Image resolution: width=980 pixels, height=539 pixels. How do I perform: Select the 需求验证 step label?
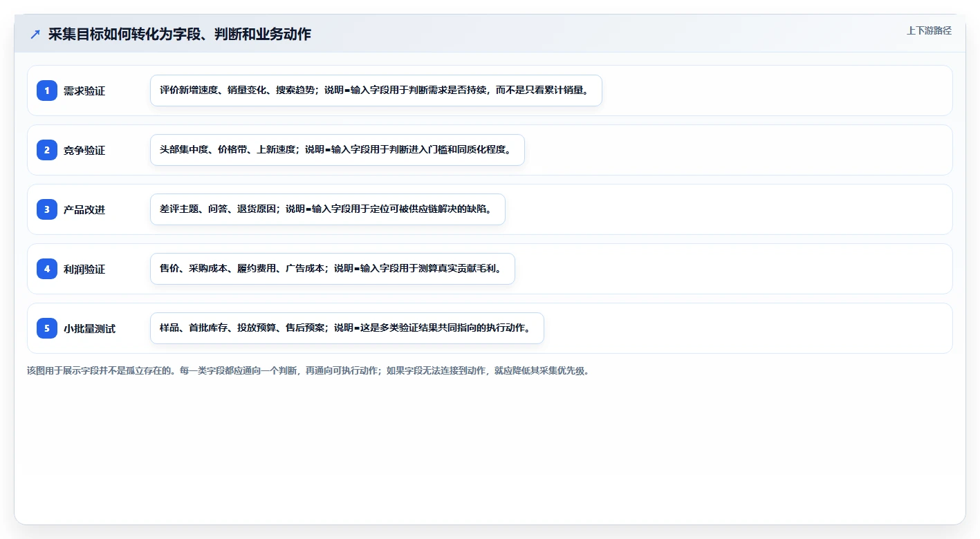[x=84, y=91]
